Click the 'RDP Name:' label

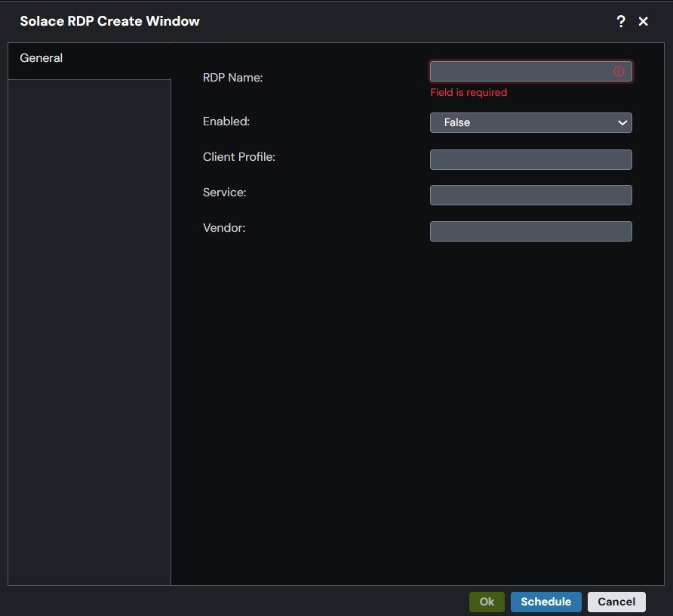coord(232,77)
